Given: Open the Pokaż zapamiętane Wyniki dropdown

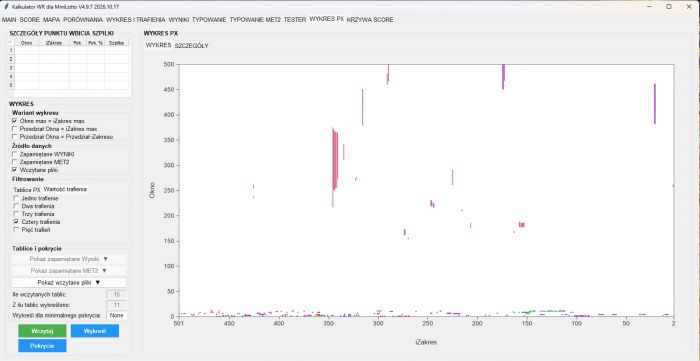Looking at the screenshot, I should (x=69, y=259).
